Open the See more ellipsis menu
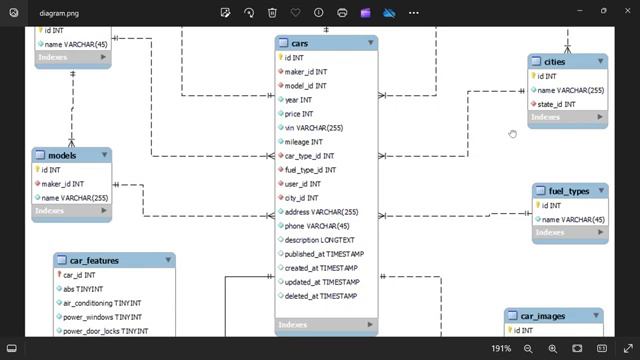The width and height of the screenshot is (640, 360). pos(413,13)
